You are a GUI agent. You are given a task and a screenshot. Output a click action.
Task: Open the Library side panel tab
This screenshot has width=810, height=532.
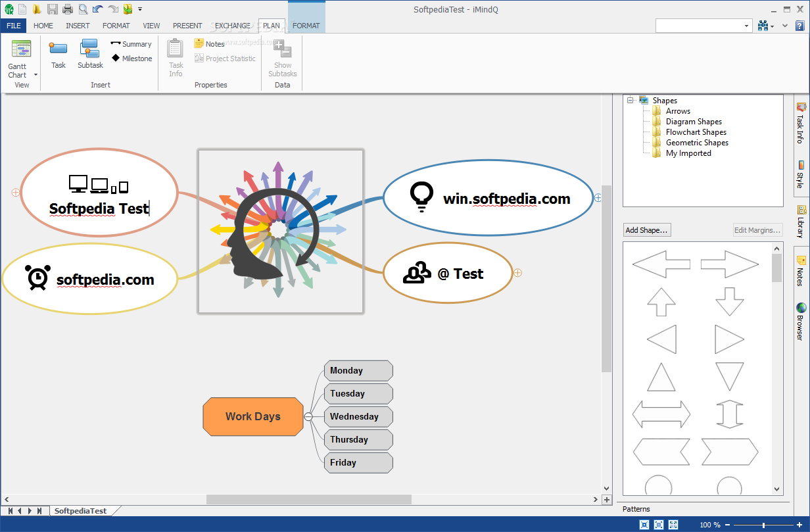[x=801, y=222]
